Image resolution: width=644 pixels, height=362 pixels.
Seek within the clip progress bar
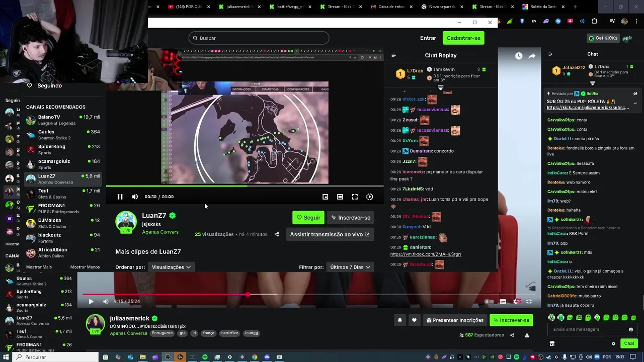[245, 186]
